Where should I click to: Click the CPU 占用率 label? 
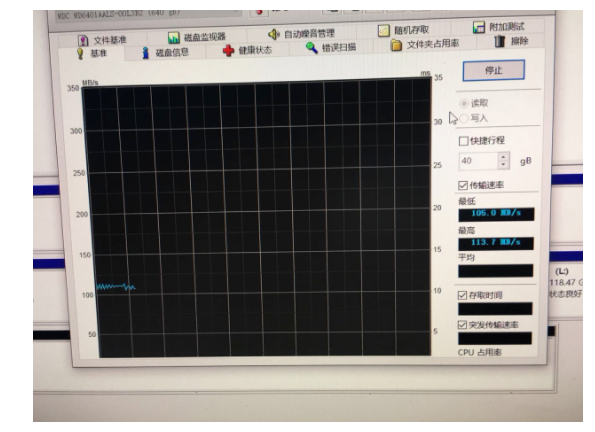tap(480, 353)
